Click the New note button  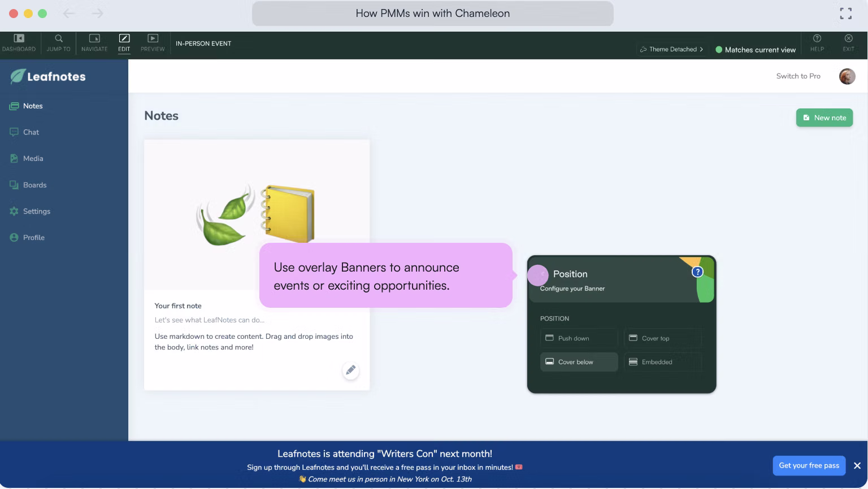coord(824,118)
